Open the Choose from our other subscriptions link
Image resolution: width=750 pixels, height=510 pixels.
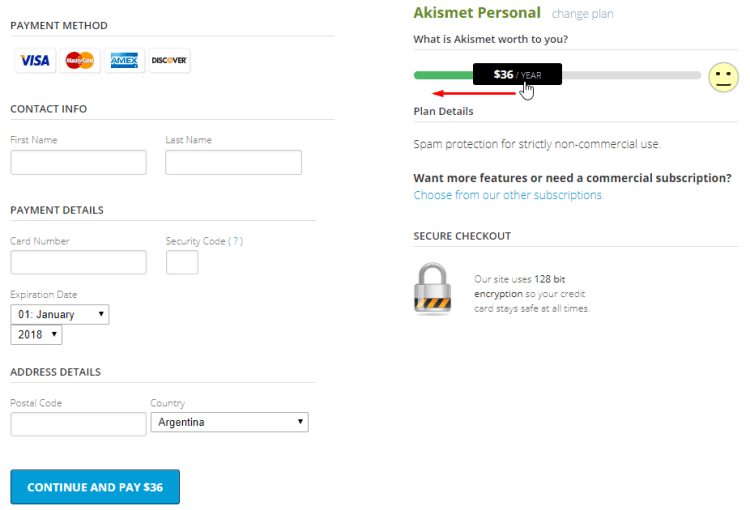point(508,195)
